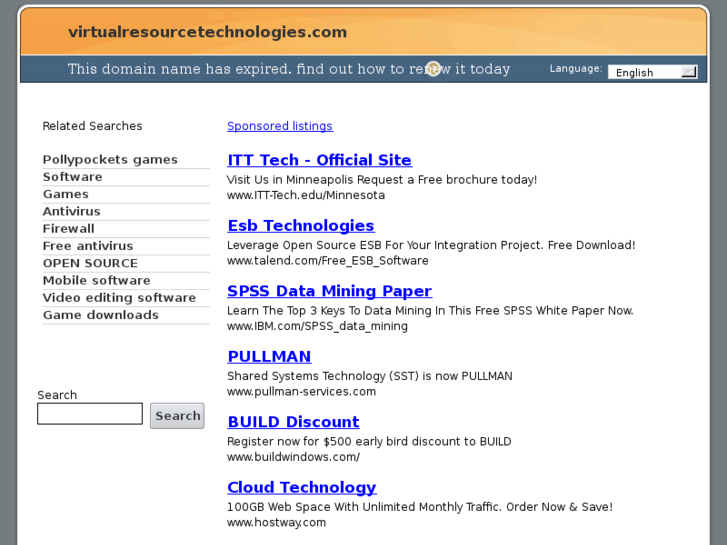Click 'Shared Systems Technology (SST)' description
Screen dimensions: 727x545
click(x=370, y=376)
